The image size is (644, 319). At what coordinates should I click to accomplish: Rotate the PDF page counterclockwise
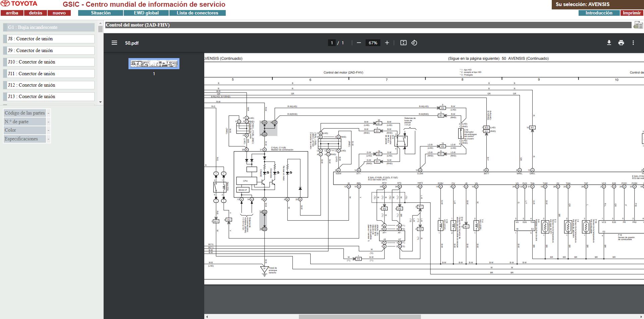[414, 43]
